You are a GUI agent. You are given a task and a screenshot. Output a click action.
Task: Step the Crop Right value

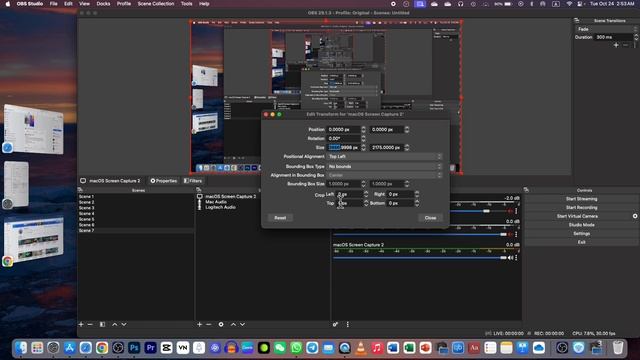coord(417,194)
